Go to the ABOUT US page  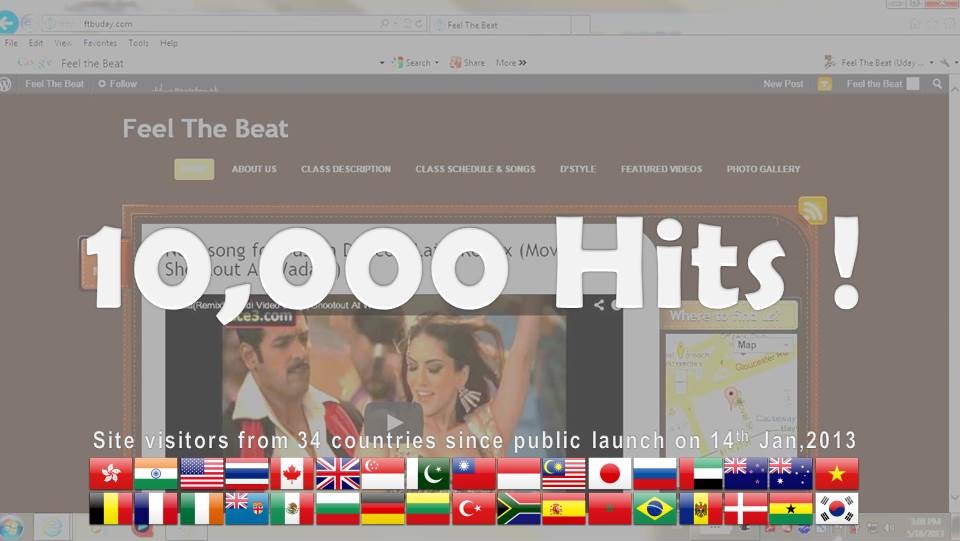(254, 169)
